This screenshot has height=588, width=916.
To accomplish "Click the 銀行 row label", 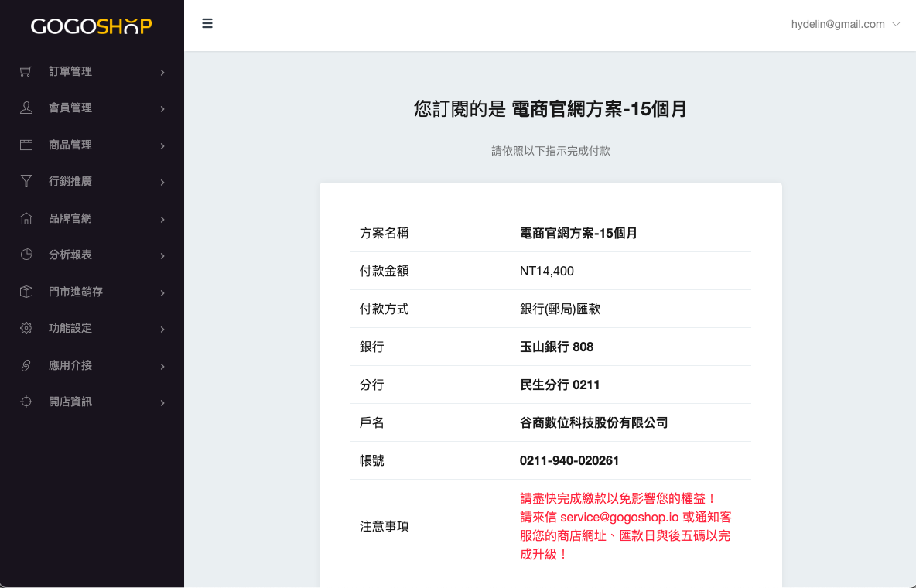I will (371, 347).
